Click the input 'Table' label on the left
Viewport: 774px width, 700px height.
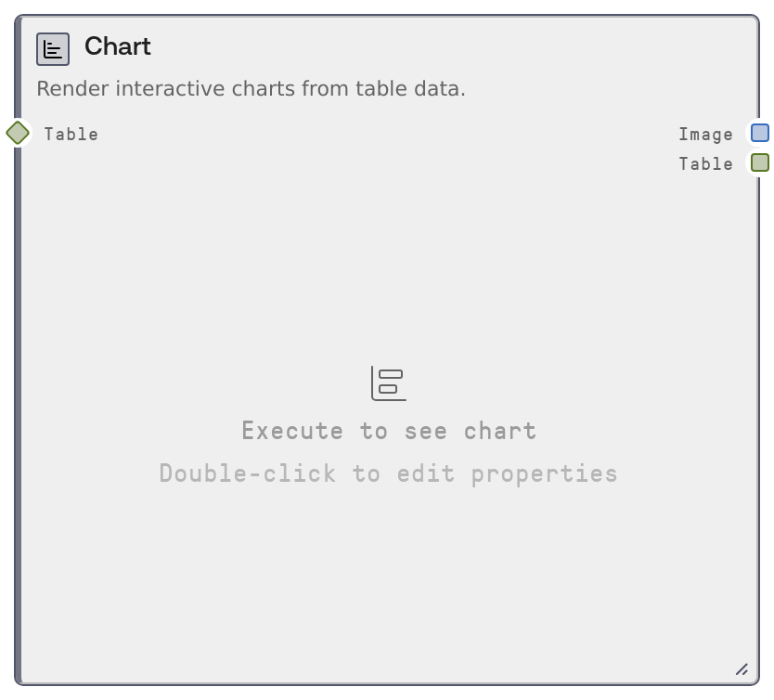point(71,134)
